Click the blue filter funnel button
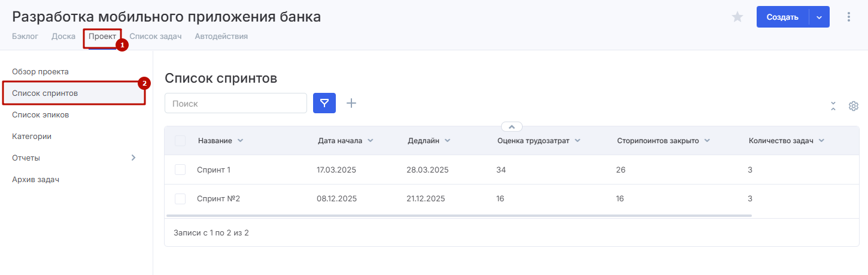The width and height of the screenshot is (868, 275). [x=324, y=103]
